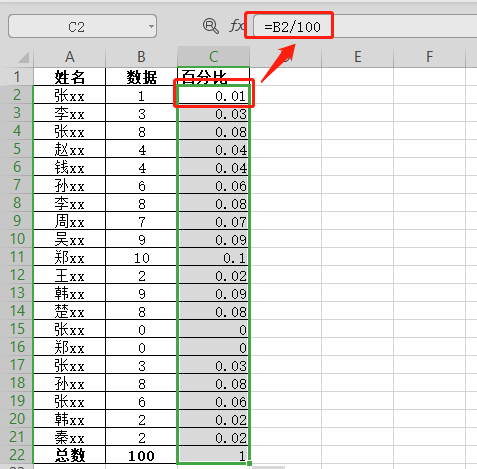Select column A header
The height and width of the screenshot is (469, 477).
69,57
